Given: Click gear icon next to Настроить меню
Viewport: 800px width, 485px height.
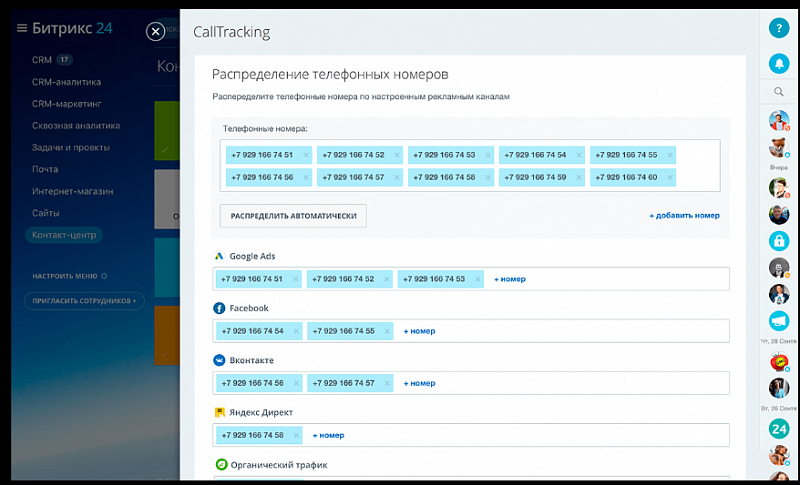Looking at the screenshot, I should 104,276.
